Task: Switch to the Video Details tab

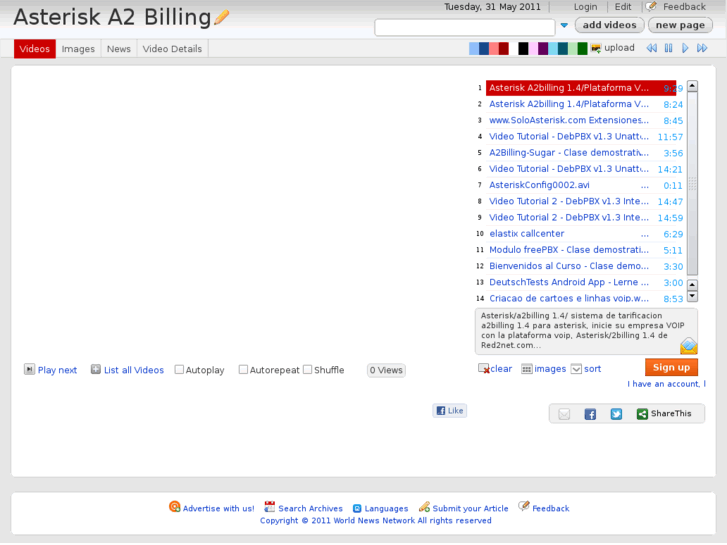Action: (x=172, y=49)
